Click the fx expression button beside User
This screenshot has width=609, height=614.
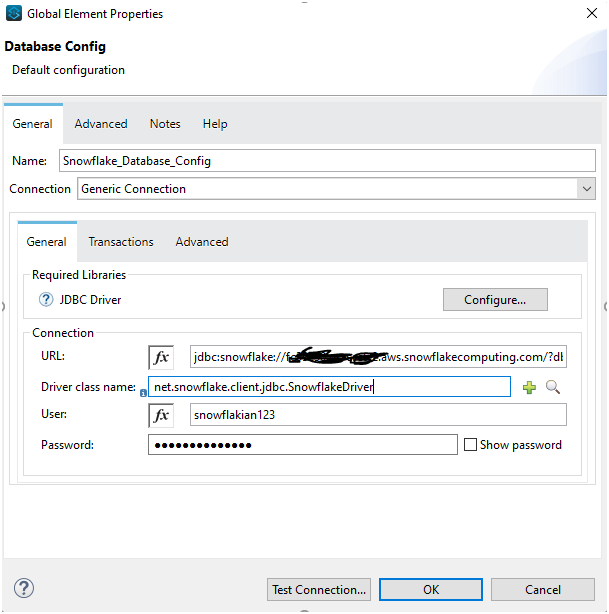pyautogui.click(x=161, y=415)
